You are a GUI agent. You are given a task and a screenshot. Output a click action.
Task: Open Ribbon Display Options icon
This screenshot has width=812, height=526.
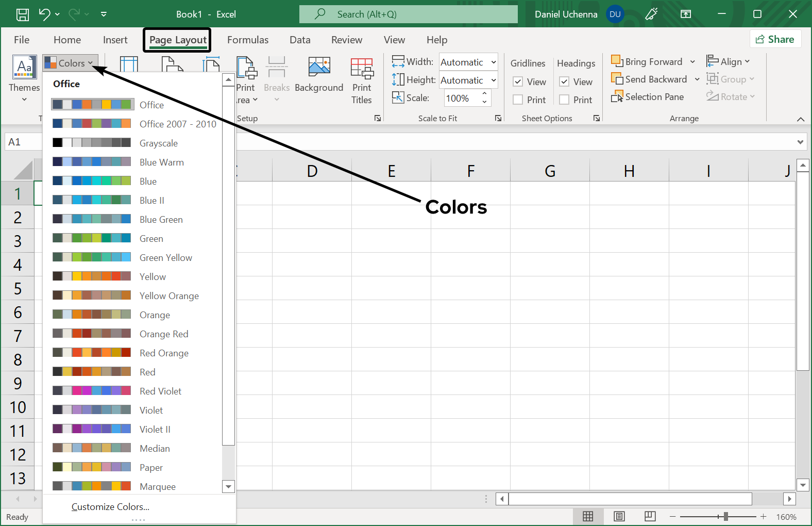(686, 14)
